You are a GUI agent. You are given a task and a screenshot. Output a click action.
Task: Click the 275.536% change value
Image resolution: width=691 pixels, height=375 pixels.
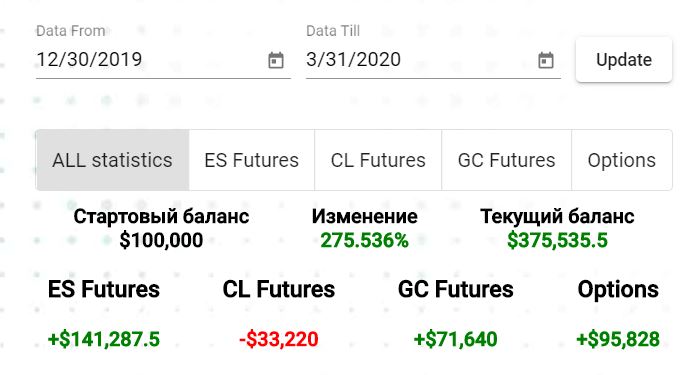[364, 240]
